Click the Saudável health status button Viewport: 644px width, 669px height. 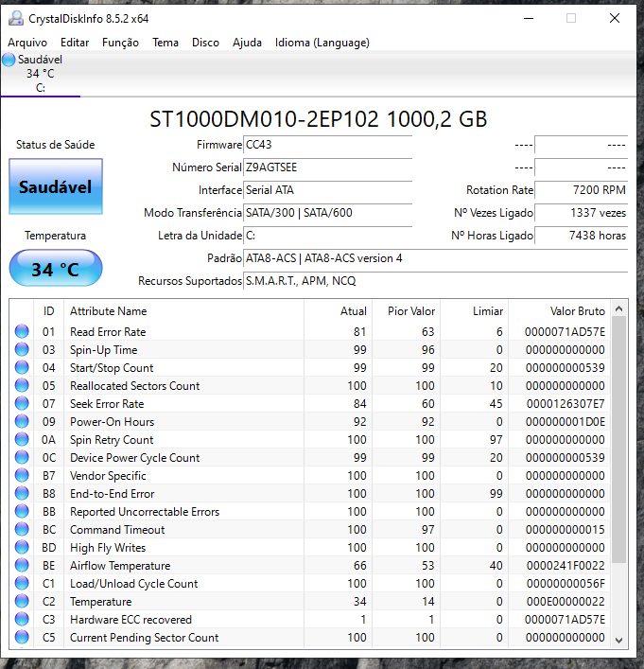(x=56, y=186)
